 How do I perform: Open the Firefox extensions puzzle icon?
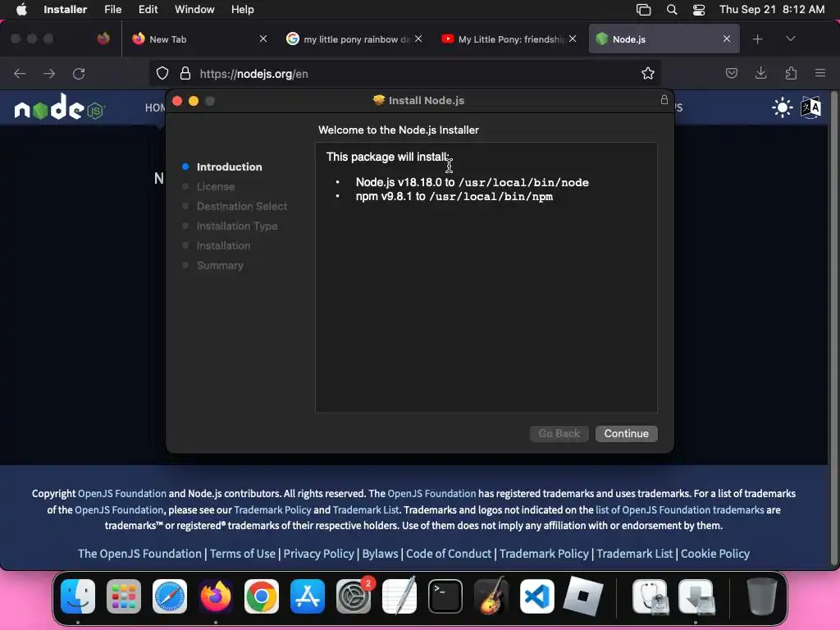coord(791,73)
